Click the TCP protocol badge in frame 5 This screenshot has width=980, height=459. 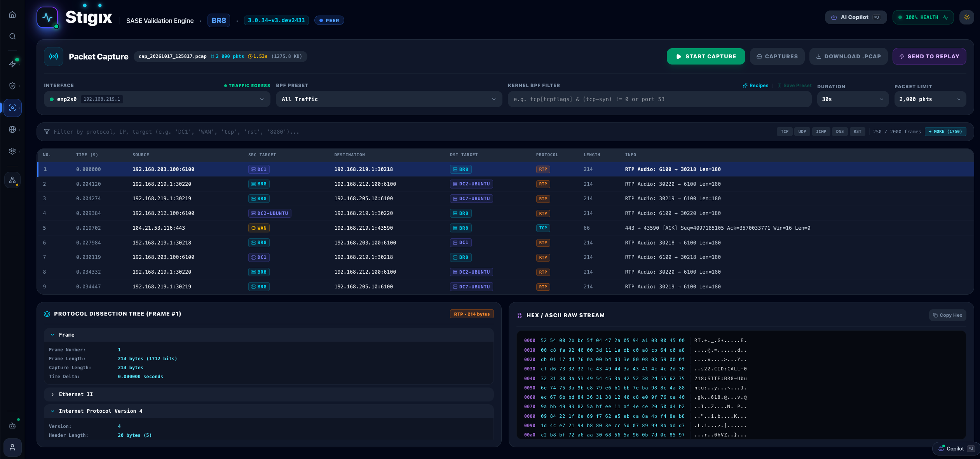pos(543,228)
